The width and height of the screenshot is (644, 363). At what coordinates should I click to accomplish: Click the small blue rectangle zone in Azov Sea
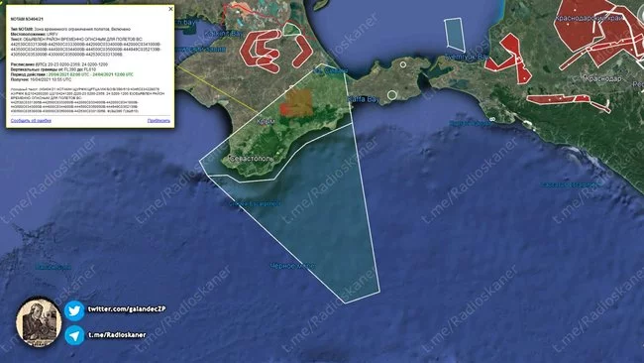pyautogui.click(x=454, y=35)
